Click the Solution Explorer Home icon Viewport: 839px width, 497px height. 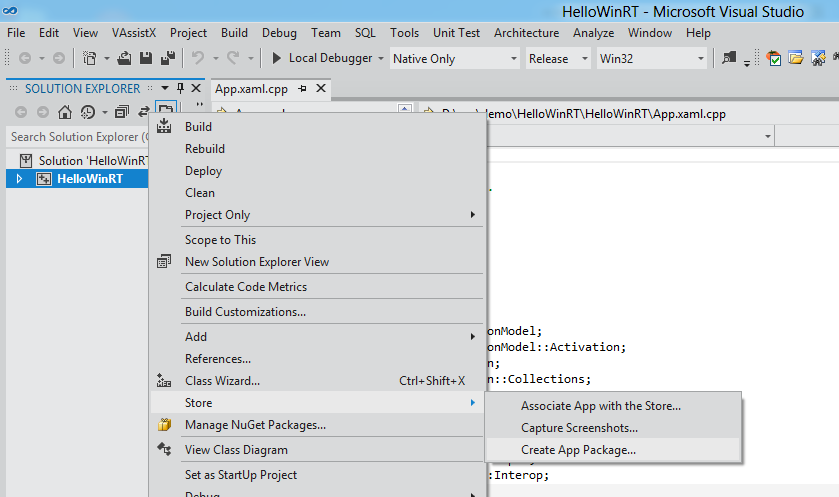point(65,112)
